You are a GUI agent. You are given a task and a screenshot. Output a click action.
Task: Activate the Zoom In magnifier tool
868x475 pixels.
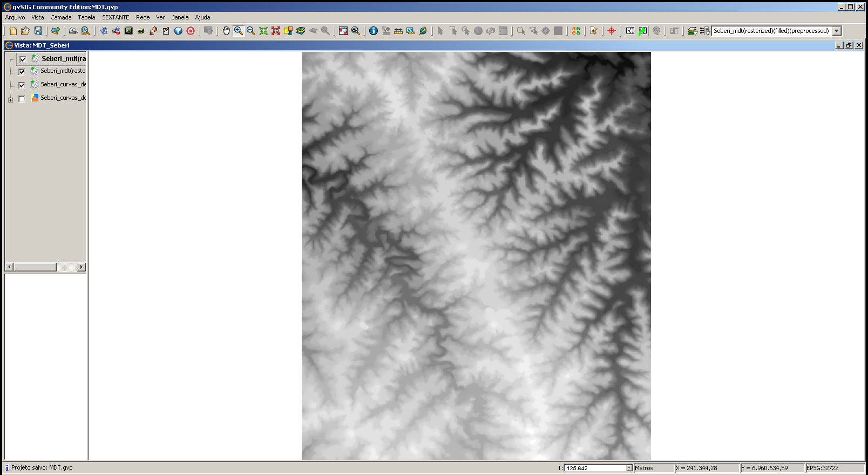[x=239, y=31]
